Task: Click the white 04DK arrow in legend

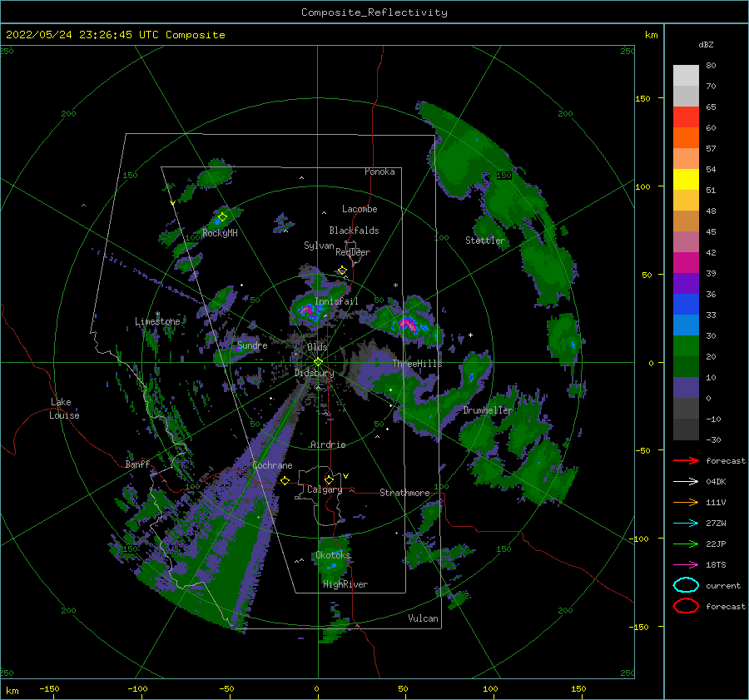Action: coord(686,481)
